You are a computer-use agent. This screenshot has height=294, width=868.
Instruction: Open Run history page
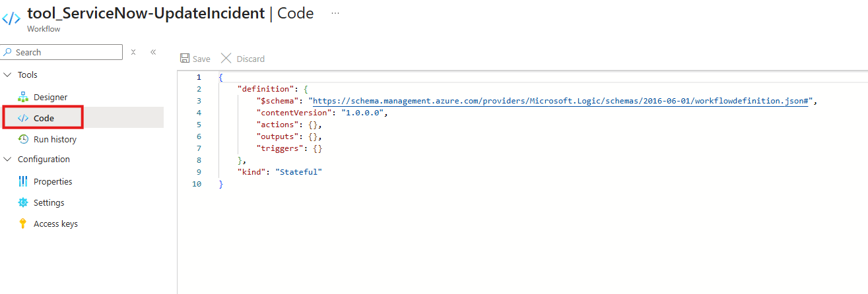coord(55,140)
